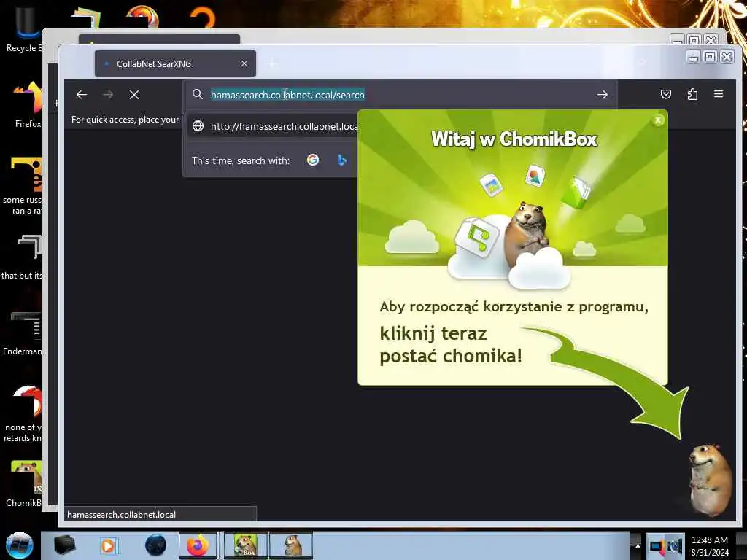The width and height of the screenshot is (747, 560).
Task: Open the dark globe taskbar icon
Action: tap(156, 545)
